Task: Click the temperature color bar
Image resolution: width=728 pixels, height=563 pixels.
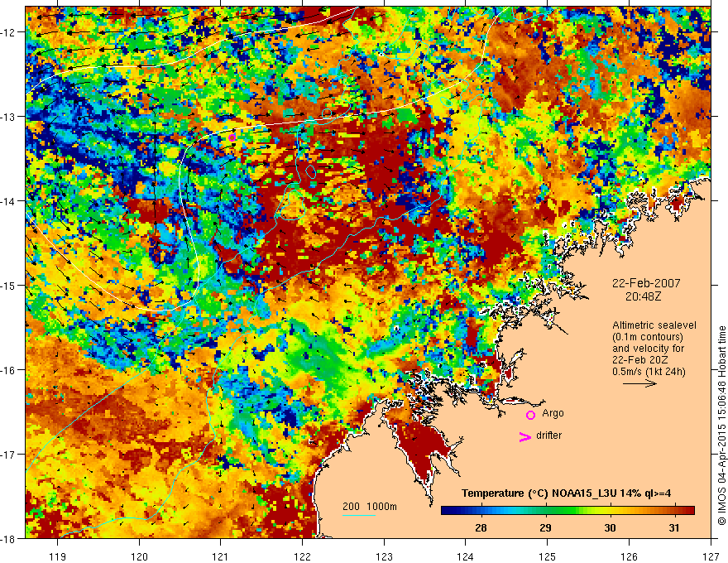Action: point(568,511)
